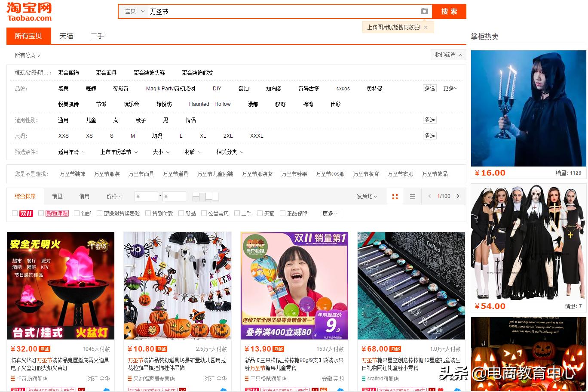Image resolution: width=588 pixels, height=392 pixels.
Task: Go to next results page with right arrow
Action: pyautogui.click(x=458, y=196)
